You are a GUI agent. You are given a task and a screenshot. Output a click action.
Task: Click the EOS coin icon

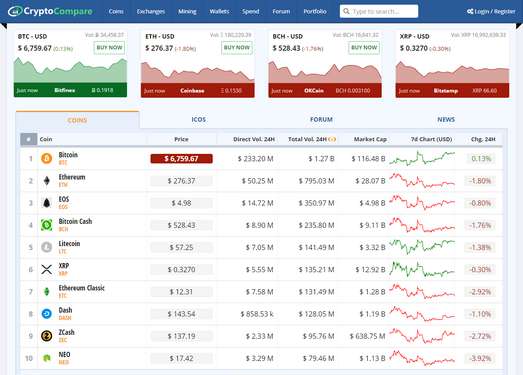[47, 203]
